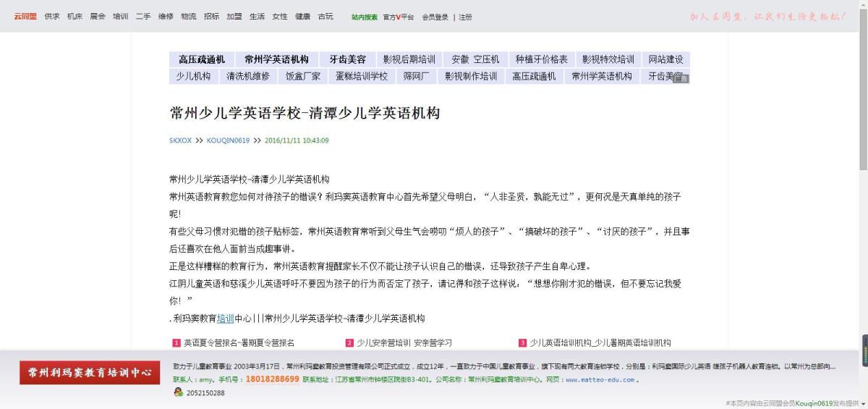Click the 会员登录 login link
The width and height of the screenshot is (868, 409).
(x=435, y=17)
